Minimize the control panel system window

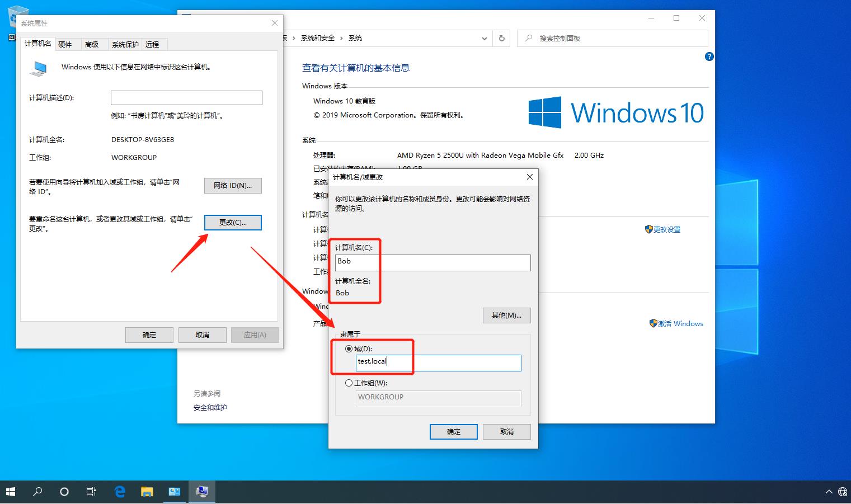click(651, 18)
